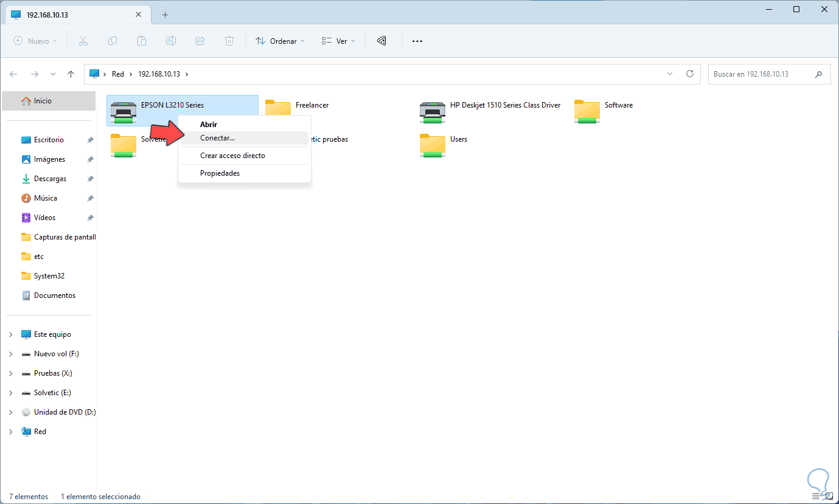The height and width of the screenshot is (504, 839).
Task: Close the 192.168.10.13 tab
Action: coord(139,15)
